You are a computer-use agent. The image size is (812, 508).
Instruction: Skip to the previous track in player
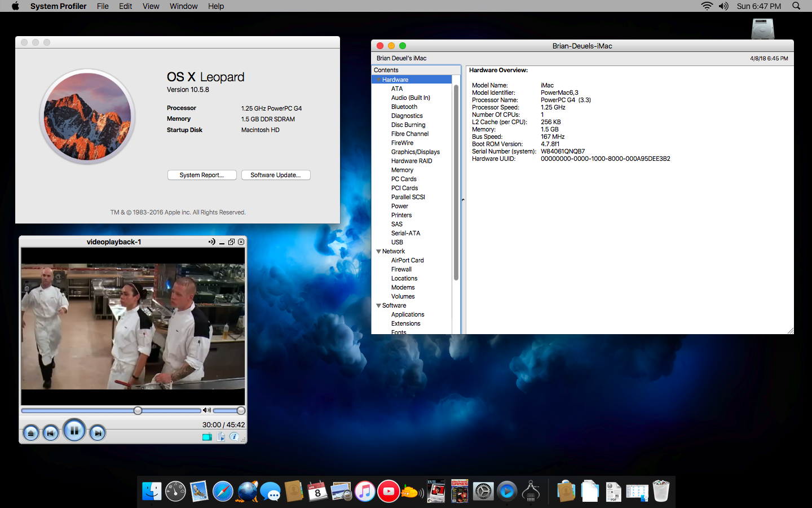pos(51,433)
